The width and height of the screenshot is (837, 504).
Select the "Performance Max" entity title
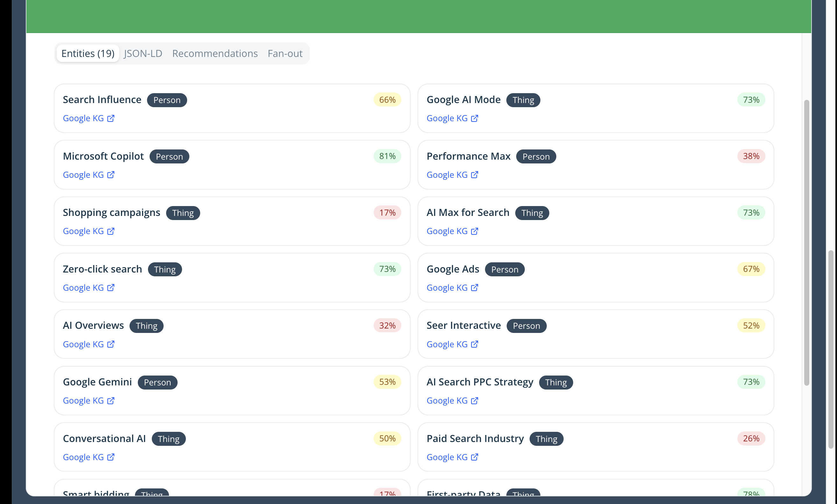[x=468, y=156]
